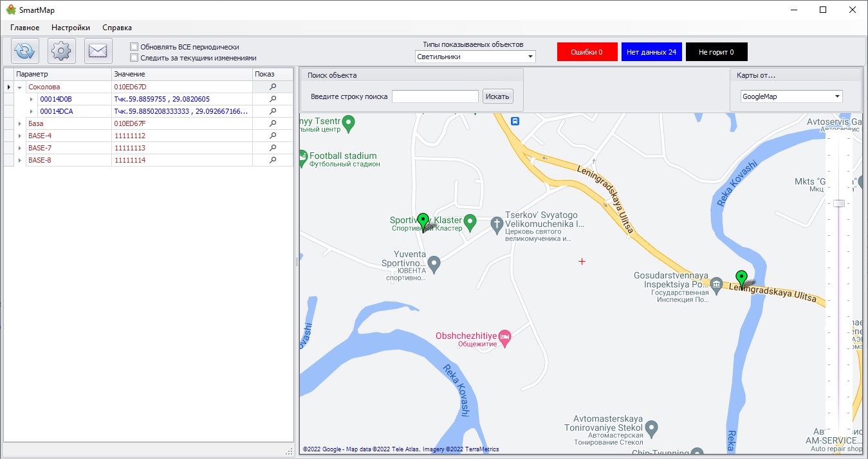Click the blue 'Нет данных 24' button

pos(651,52)
